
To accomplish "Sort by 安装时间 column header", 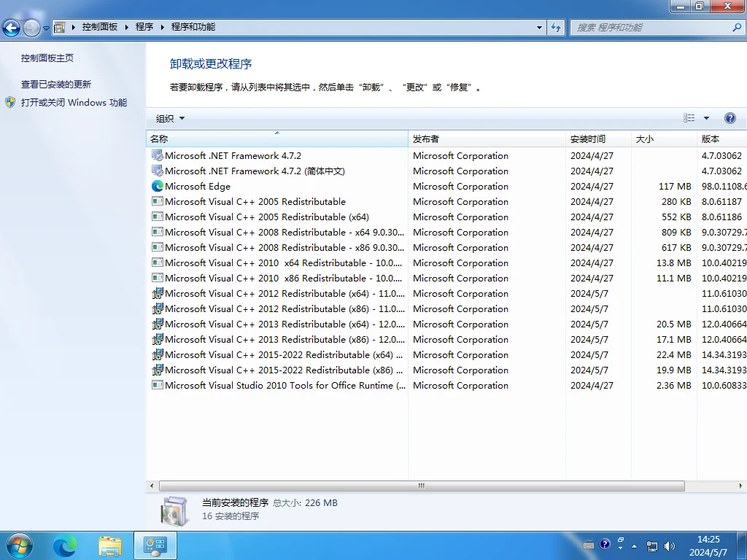I will [x=598, y=139].
